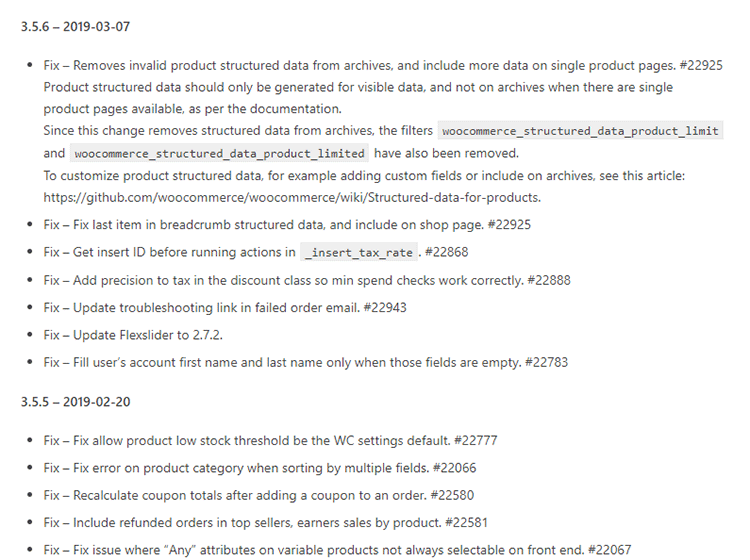Open issue #22925 on the breadcrumb fix line
Viewport: 750px width, 560px height.
(x=509, y=225)
